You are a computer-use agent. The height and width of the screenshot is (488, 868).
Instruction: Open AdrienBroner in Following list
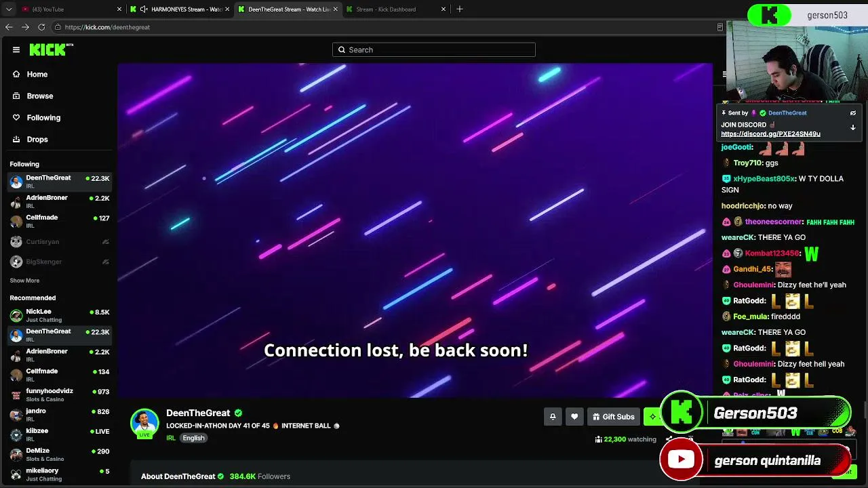click(60, 201)
